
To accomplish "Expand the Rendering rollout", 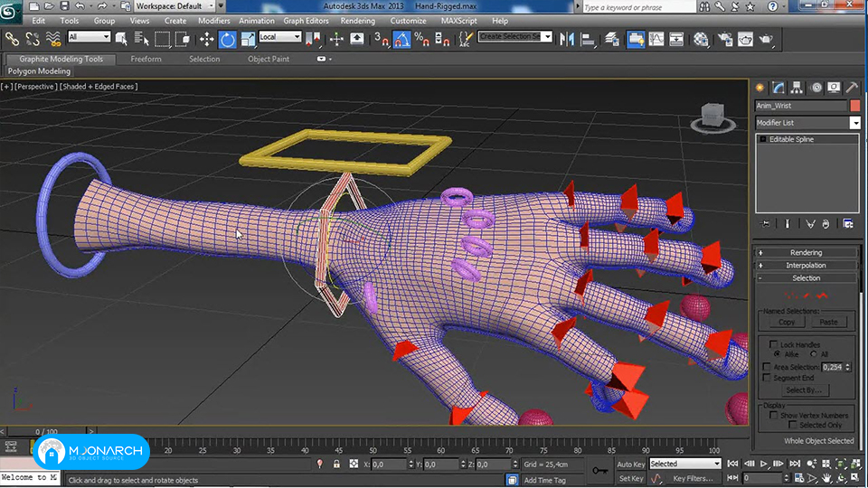I will coord(806,252).
